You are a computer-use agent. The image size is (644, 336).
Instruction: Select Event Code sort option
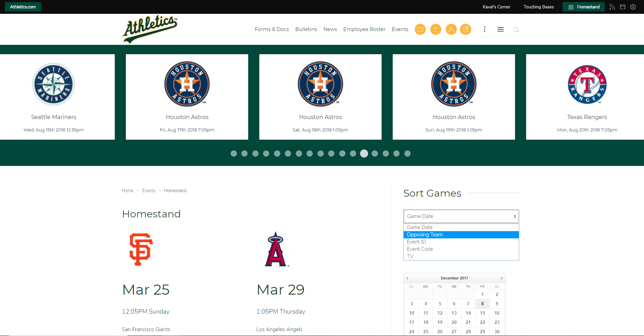tap(461, 249)
